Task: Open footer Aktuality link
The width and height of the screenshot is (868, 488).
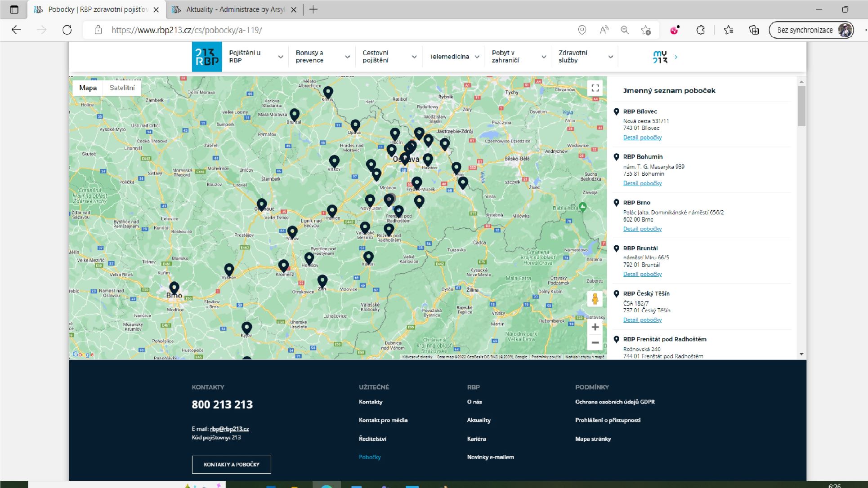Action: tap(479, 420)
